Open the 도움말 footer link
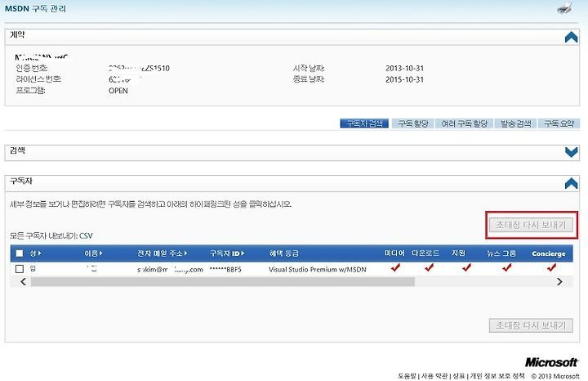 pos(407,376)
